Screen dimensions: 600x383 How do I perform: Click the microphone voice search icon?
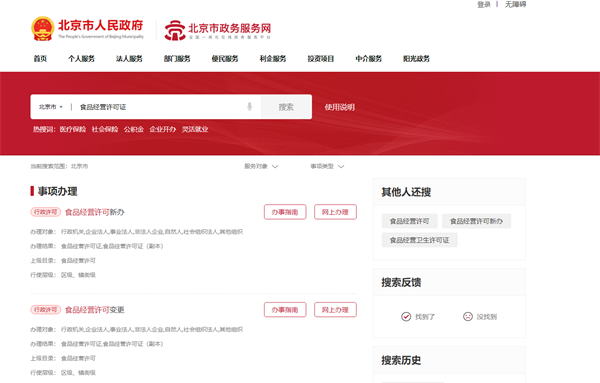point(249,106)
